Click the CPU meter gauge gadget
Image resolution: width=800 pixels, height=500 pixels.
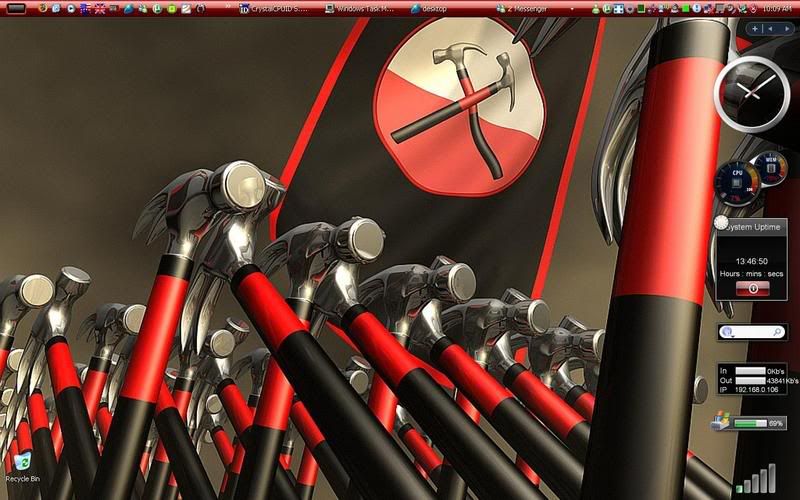coord(737,183)
